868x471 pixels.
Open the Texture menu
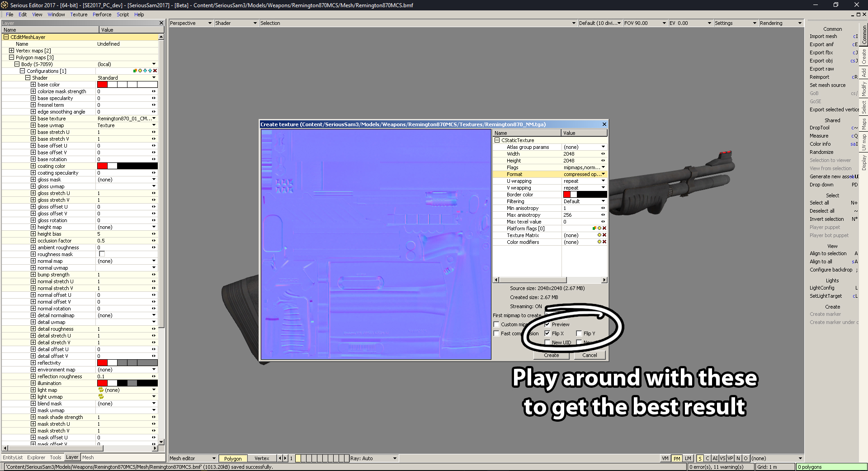click(79, 14)
